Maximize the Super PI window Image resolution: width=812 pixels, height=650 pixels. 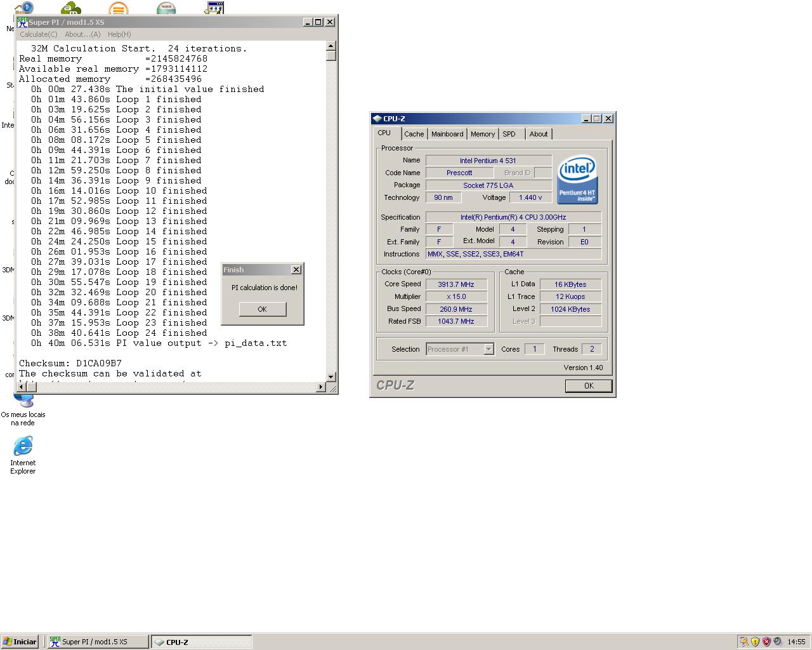pos(318,22)
